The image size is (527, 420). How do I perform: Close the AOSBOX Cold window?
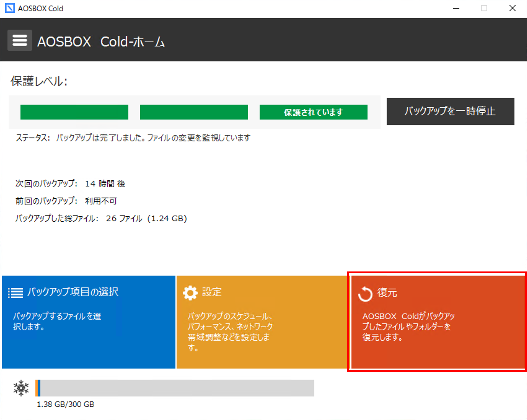tap(512, 8)
